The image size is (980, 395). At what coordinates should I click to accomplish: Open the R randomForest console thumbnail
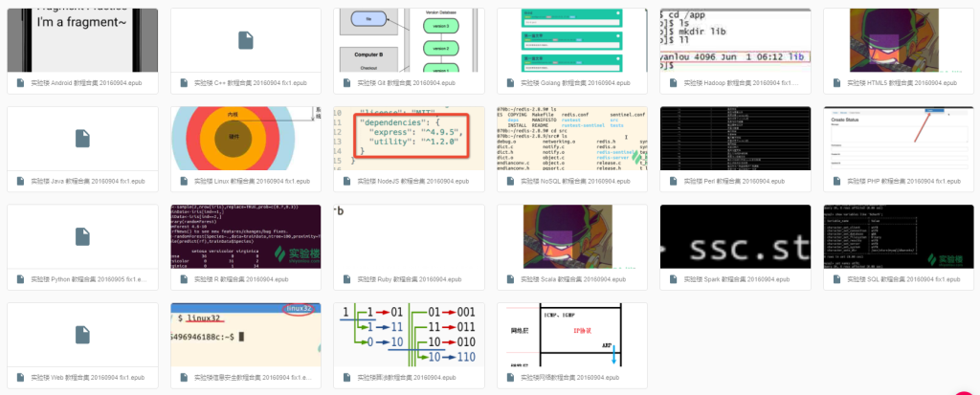[x=246, y=236]
